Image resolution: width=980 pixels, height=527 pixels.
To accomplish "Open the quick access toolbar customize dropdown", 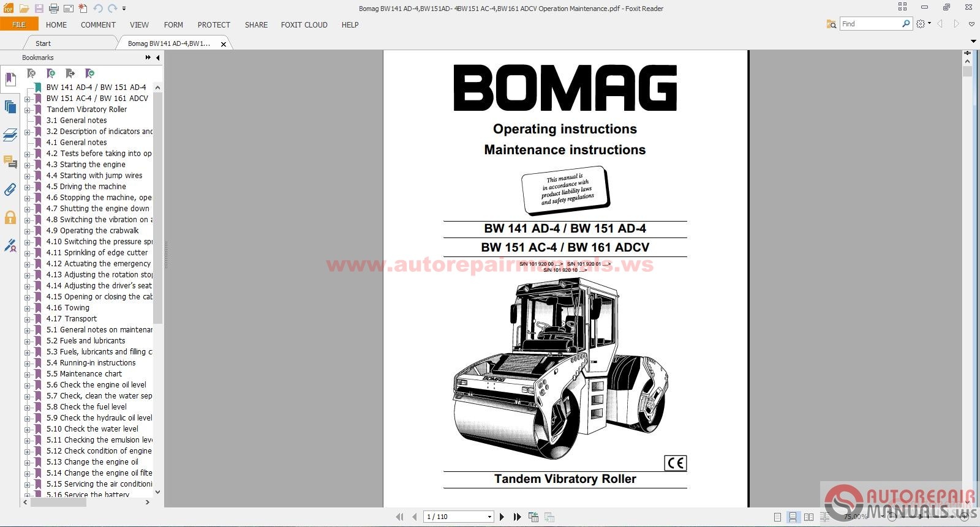I will coord(124,9).
